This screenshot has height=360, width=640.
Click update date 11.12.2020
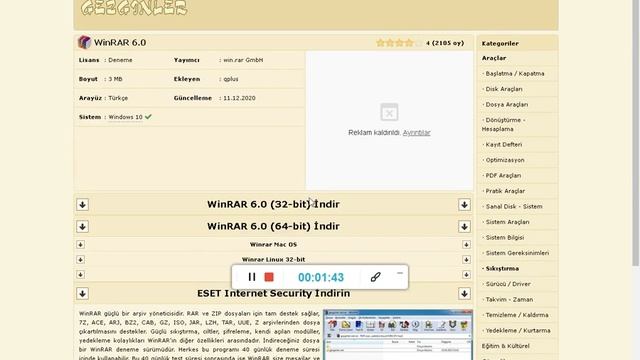239,98
